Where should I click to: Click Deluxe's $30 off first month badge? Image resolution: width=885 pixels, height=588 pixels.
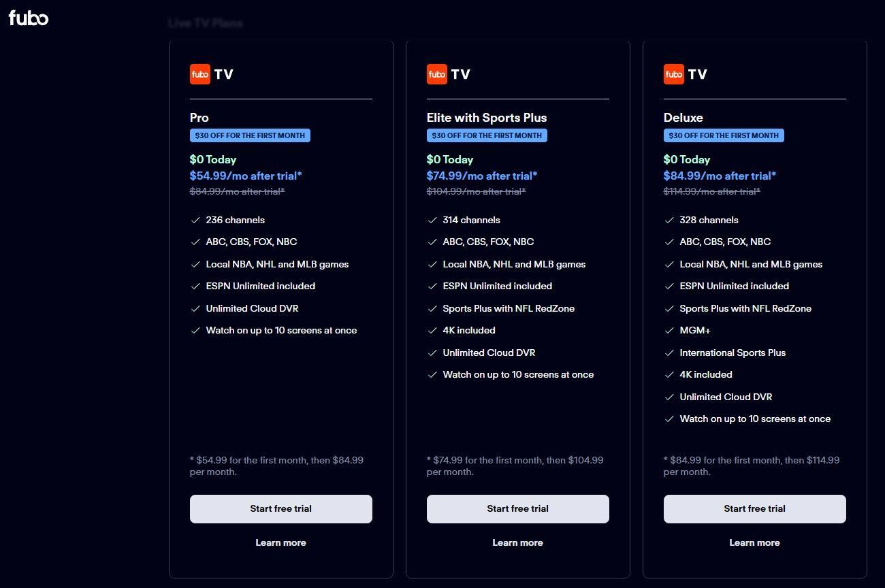coord(724,135)
